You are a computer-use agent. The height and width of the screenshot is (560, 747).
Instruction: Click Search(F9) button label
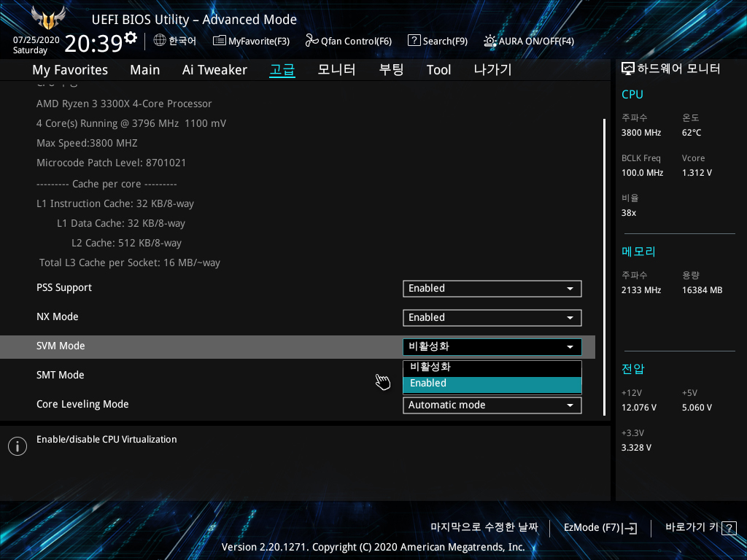[445, 42]
